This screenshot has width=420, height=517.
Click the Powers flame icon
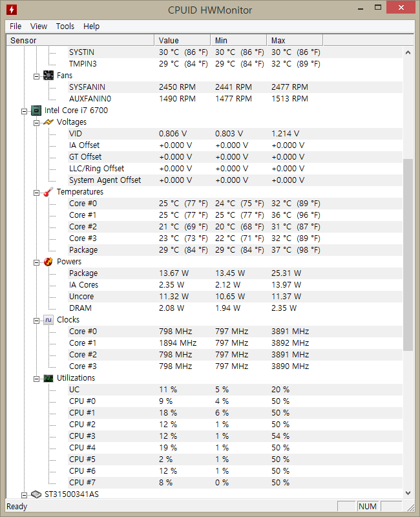(x=48, y=262)
